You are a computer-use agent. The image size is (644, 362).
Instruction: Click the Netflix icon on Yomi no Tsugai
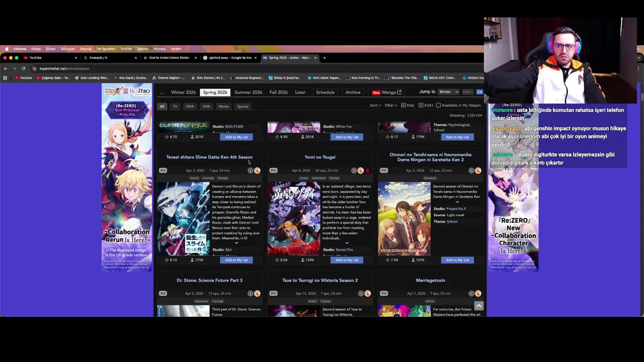[x=367, y=170]
